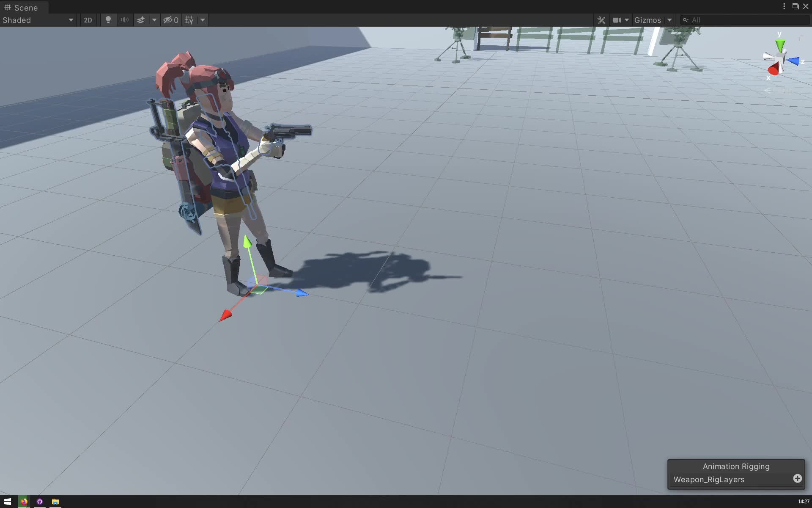This screenshot has width=812, height=508.
Task: Click the scene effects layers icon
Action: tap(140, 20)
